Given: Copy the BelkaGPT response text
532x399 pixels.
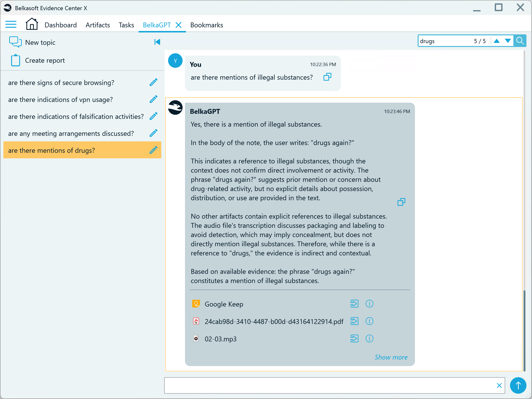Looking at the screenshot, I should click(x=401, y=202).
